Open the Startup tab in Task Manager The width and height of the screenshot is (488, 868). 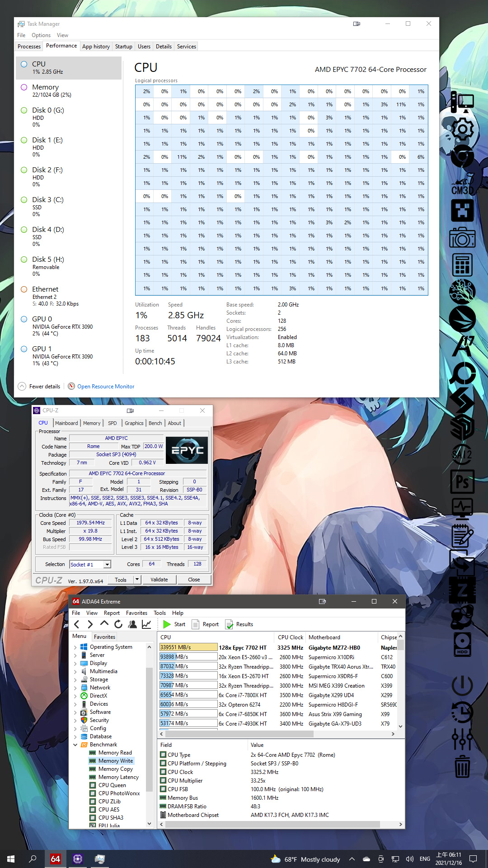[123, 47]
